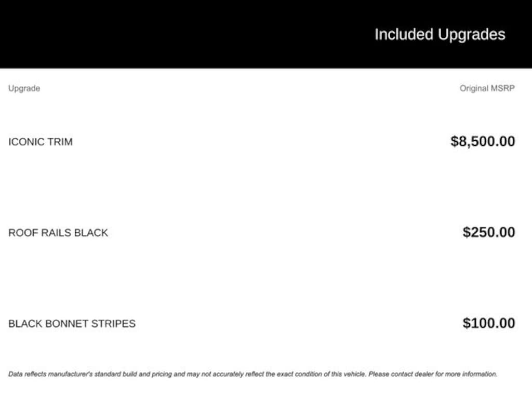Select the ROOF RAILS BLACK upgrade name
The height and width of the screenshot is (399, 532).
[x=58, y=233]
